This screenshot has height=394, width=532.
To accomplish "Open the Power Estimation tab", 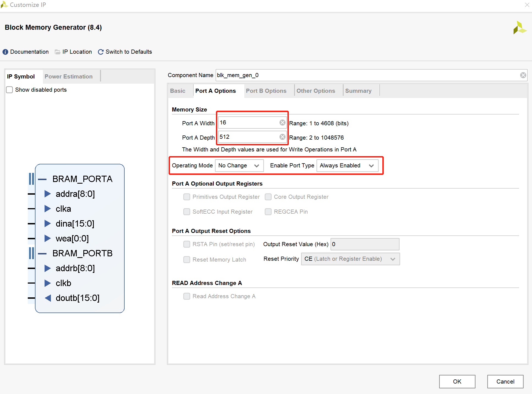I will tap(68, 77).
